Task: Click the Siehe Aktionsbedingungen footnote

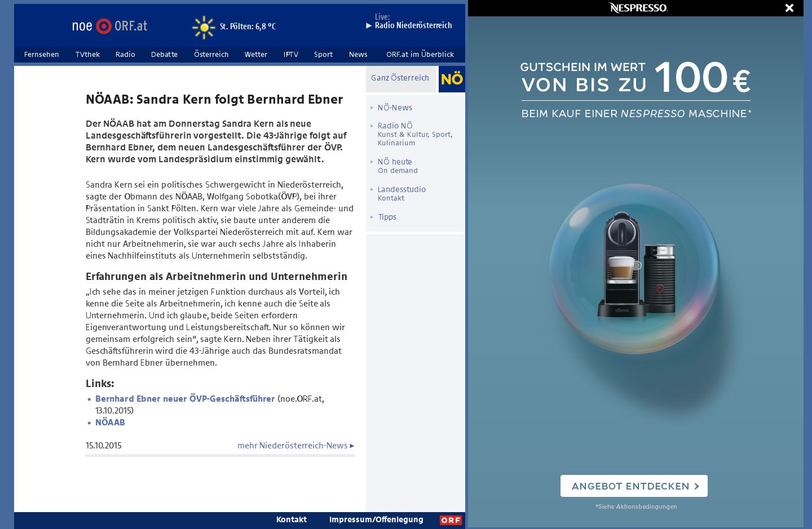Action: (x=636, y=506)
